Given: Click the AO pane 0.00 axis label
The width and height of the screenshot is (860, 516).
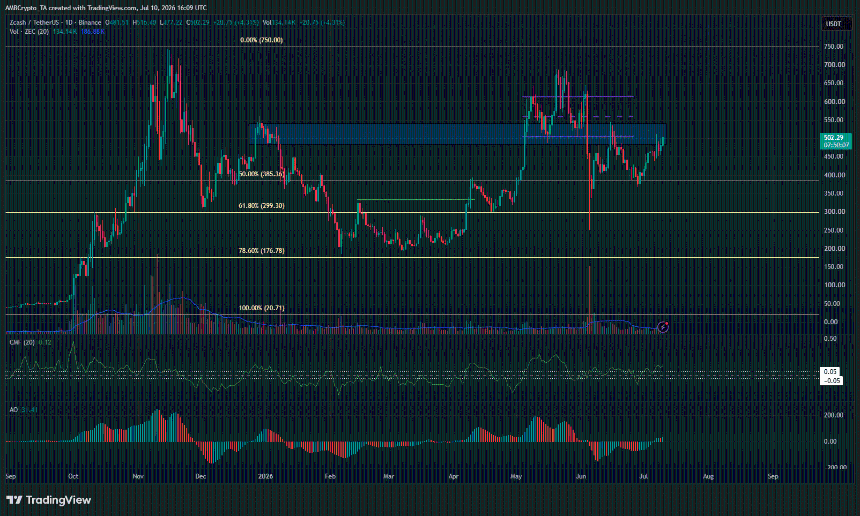Looking at the screenshot, I should click(x=831, y=441).
